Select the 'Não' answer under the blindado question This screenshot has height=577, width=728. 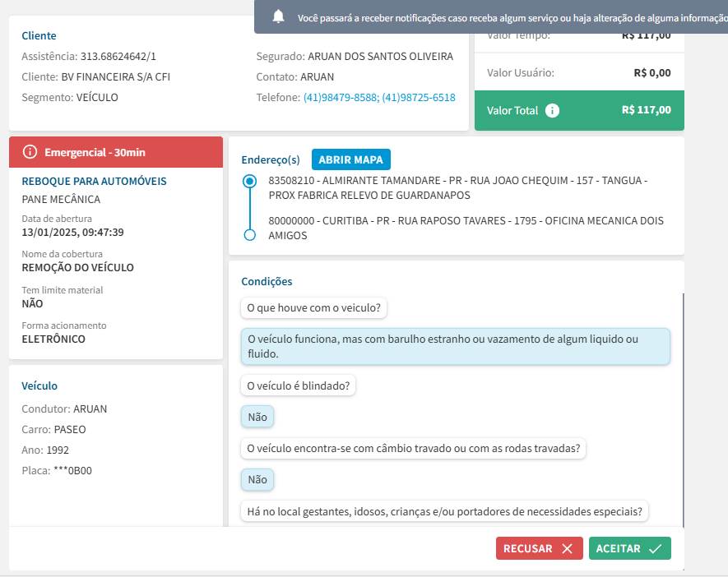point(257,417)
